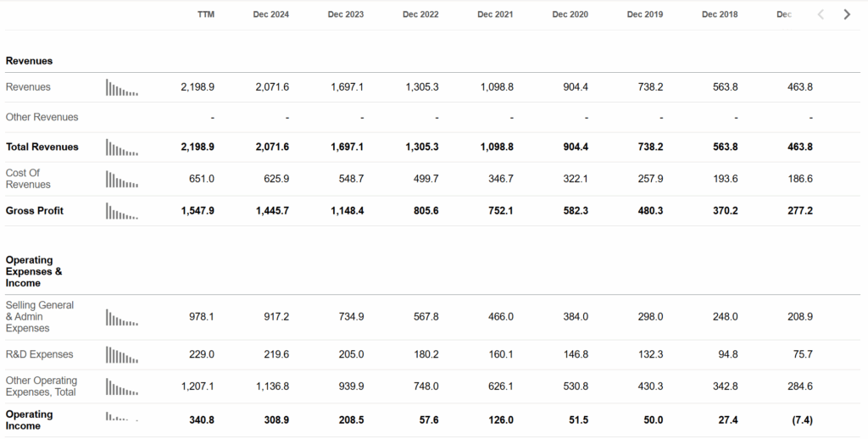Click the Dec 2023 Total Revenues value
The width and height of the screenshot is (868, 439).
point(347,147)
